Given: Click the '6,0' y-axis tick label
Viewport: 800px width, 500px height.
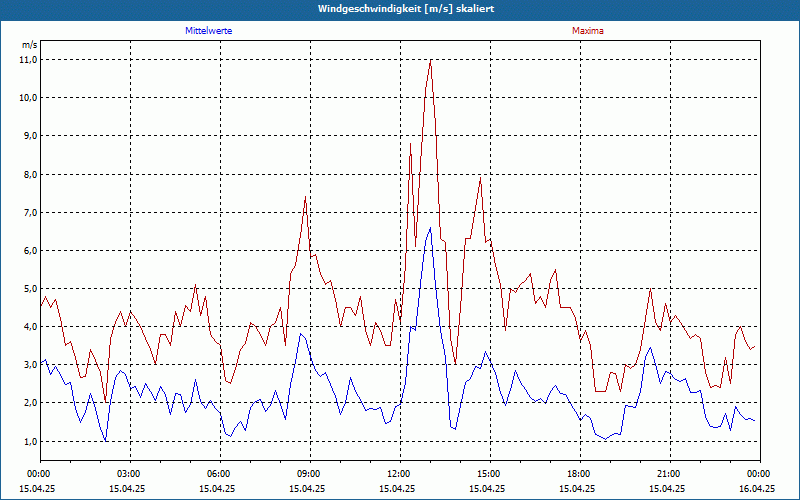Looking at the screenshot, I should 31,251.
